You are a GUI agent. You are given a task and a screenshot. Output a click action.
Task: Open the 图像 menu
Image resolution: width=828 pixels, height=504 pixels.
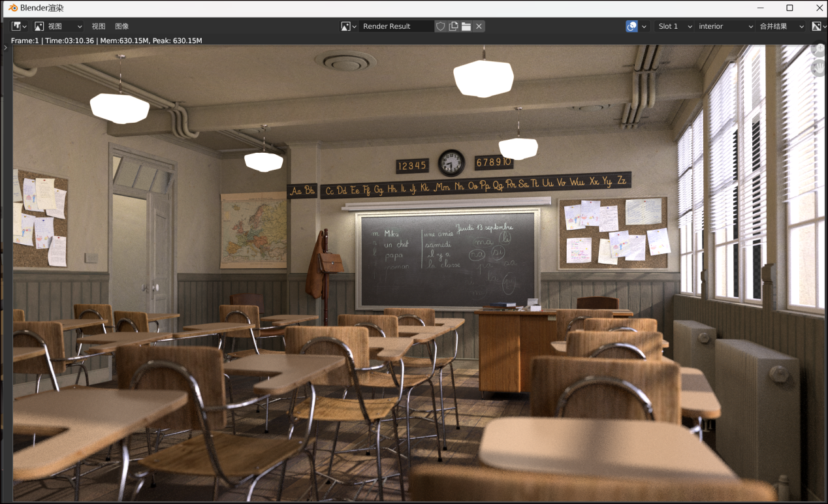(122, 26)
